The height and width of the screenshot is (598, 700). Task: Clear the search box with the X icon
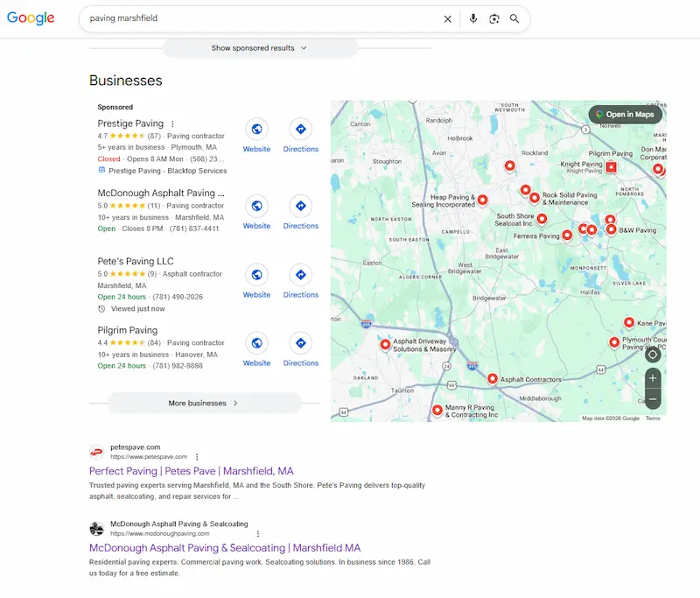pos(447,18)
